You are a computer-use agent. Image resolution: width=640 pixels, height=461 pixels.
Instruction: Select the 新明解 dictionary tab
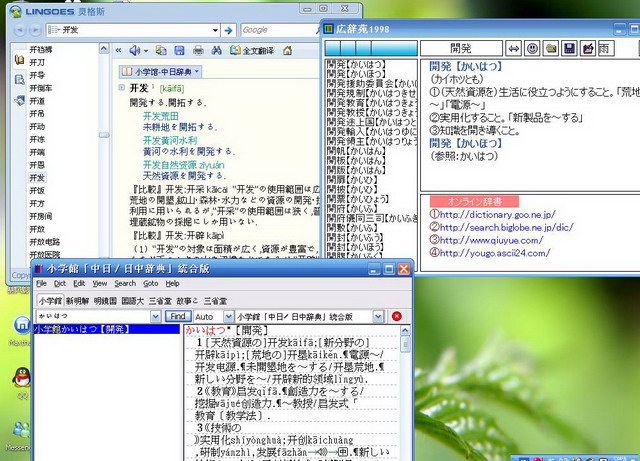(x=78, y=301)
